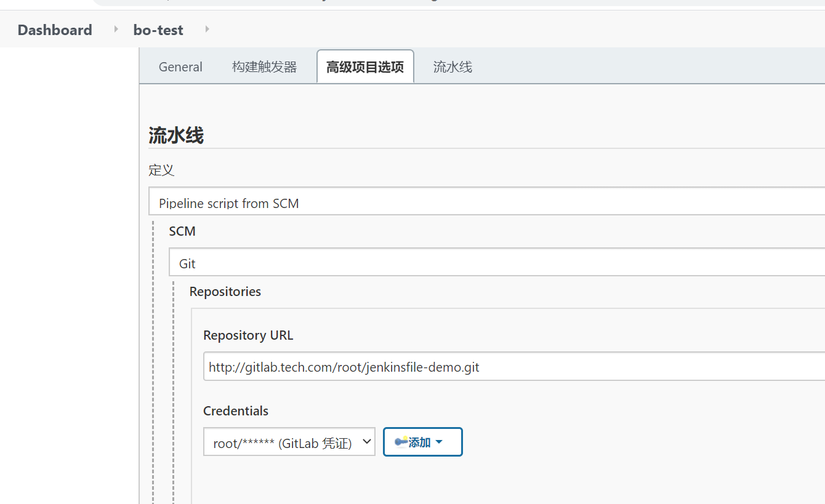Open the 添加 button's dropdown caret

438,441
